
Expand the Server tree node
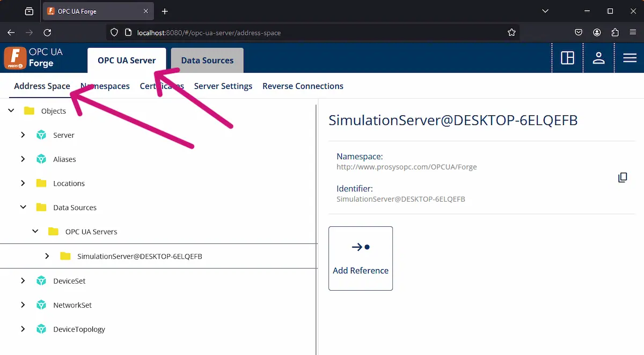pyautogui.click(x=23, y=135)
